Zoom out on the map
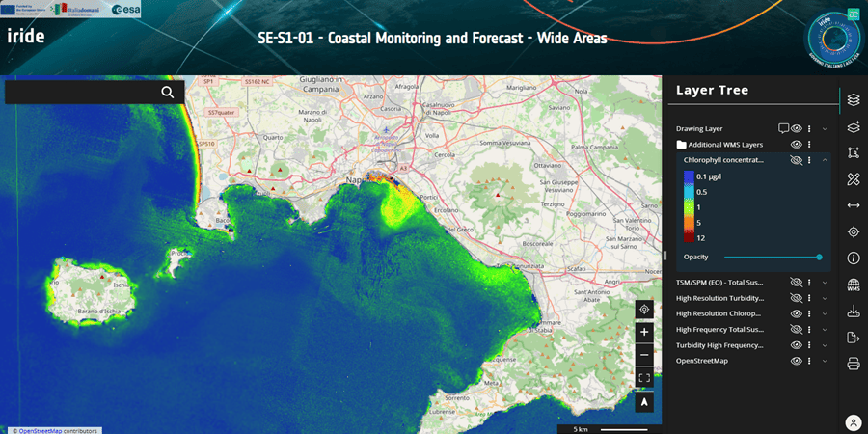Screen dimensions: 868x434 click(644, 355)
